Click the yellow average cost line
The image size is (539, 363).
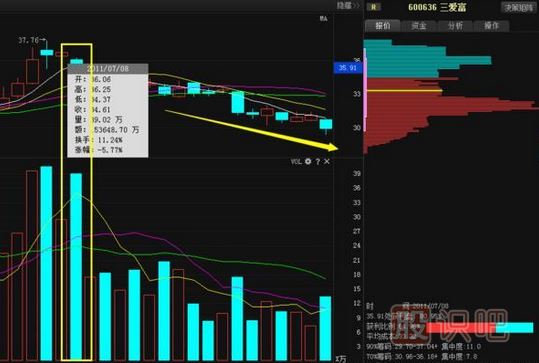[404, 91]
